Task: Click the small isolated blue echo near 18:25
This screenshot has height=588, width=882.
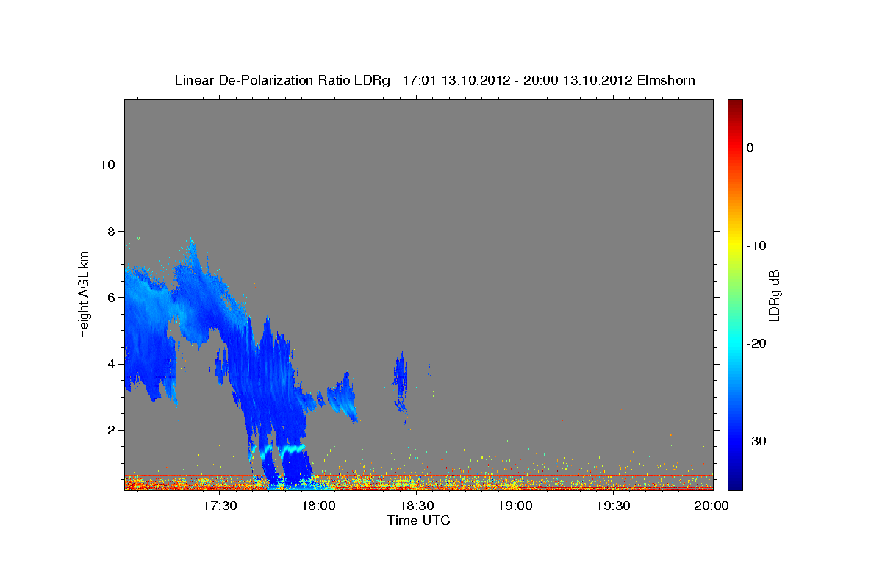Action: [x=401, y=381]
